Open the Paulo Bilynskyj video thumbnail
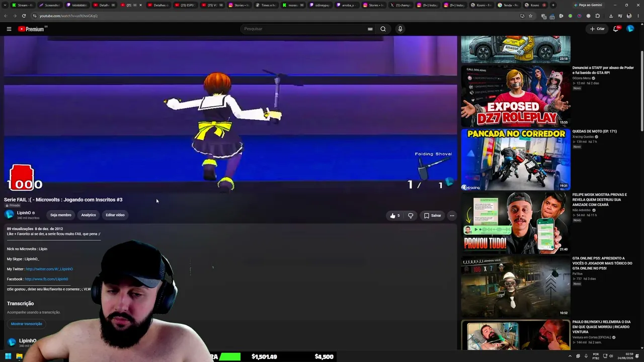Screen dimensions: 644x362 point(516,334)
